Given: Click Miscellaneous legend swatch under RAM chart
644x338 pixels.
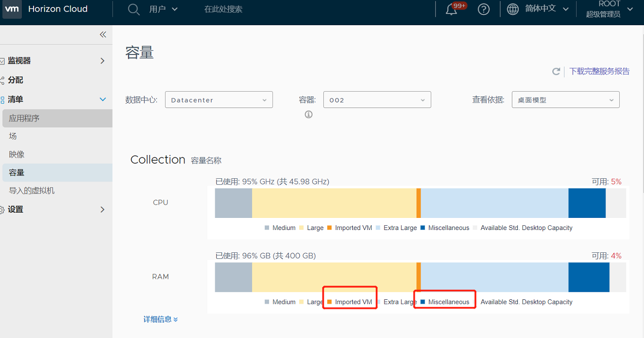Looking at the screenshot, I should (423, 302).
